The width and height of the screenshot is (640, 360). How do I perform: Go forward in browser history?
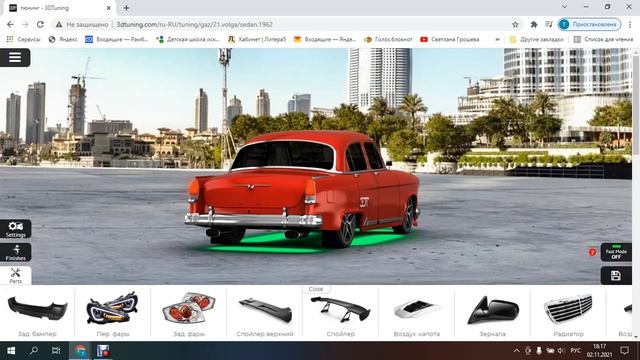coord(25,24)
